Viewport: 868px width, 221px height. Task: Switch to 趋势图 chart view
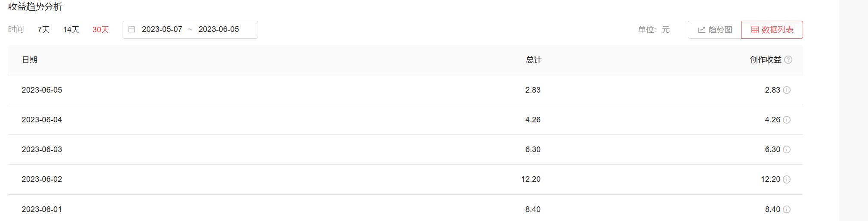coord(714,30)
